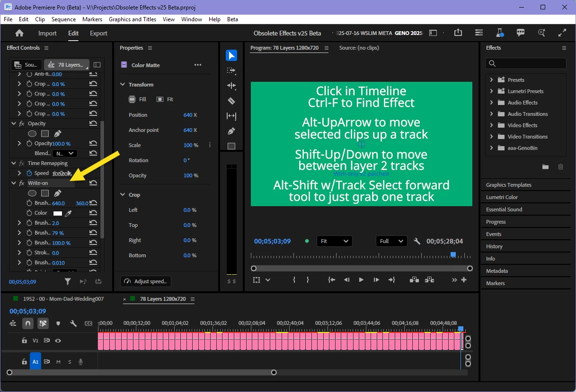This screenshot has width=576, height=392.
Task: Open the Full playback resolution dropdown
Action: [391, 241]
